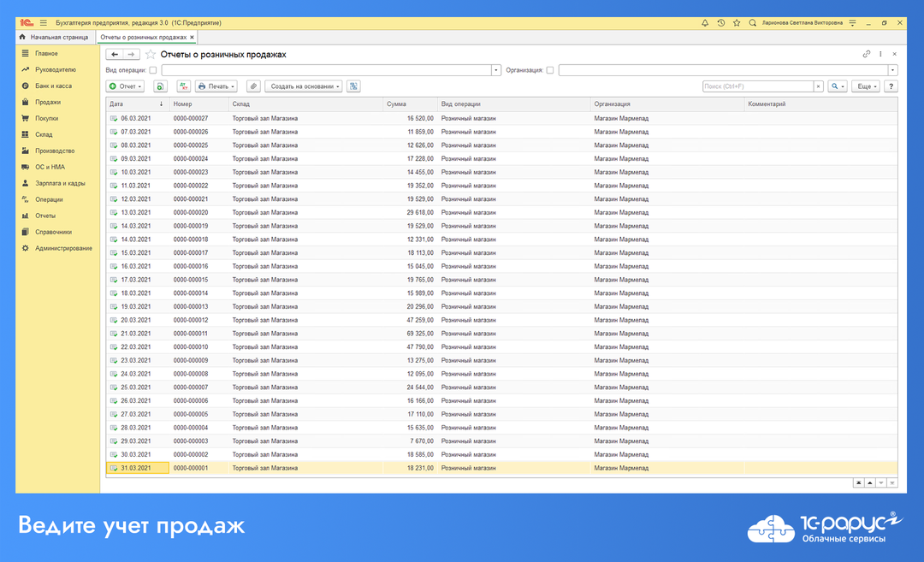
Task: Open the Отчет create dropdown button
Action: 126,86
